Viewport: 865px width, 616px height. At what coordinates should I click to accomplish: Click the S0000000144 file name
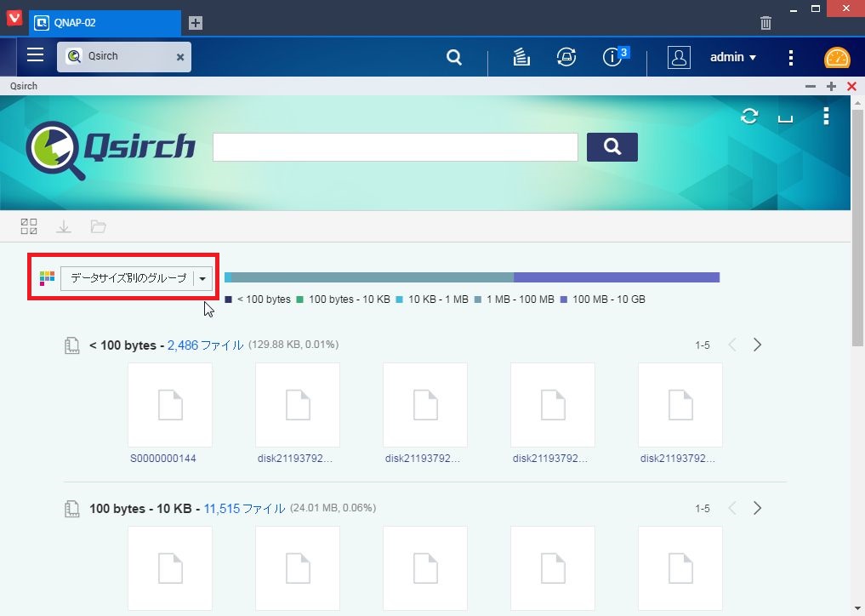pos(163,458)
